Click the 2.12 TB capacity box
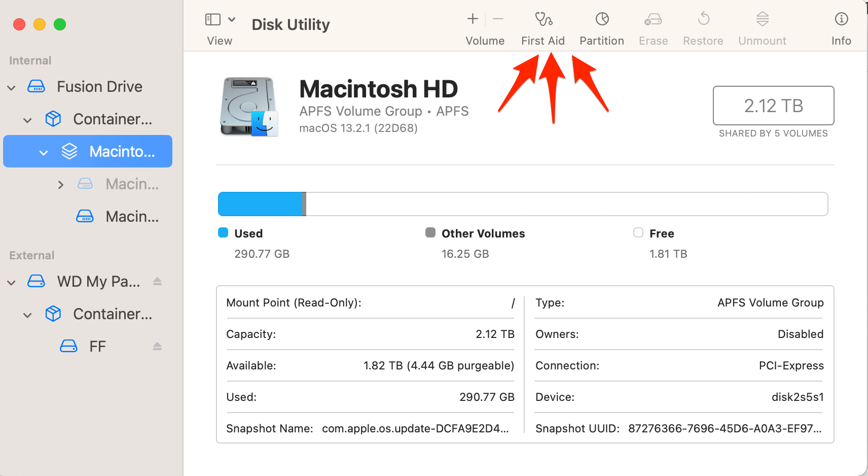 tap(773, 106)
